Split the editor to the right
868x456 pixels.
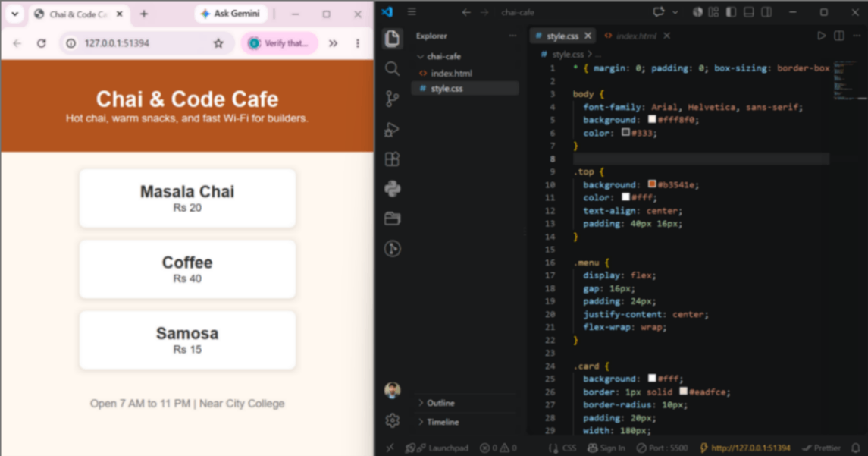pos(839,36)
